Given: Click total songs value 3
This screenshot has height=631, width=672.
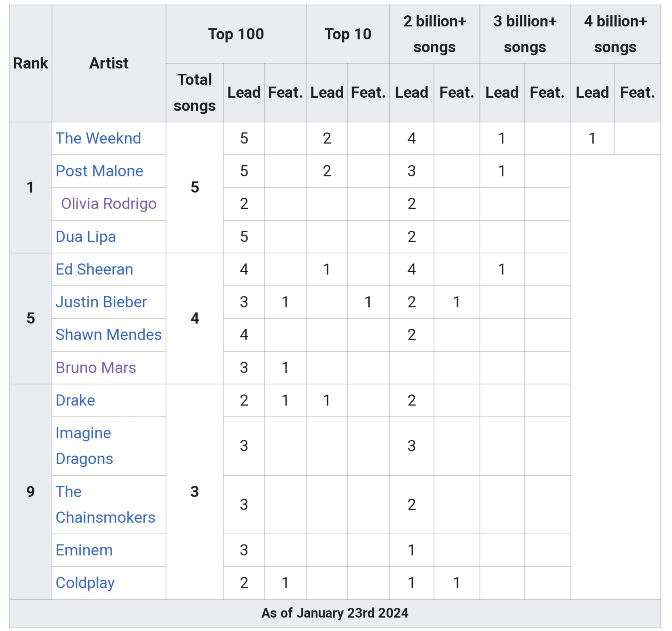Looking at the screenshot, I should [195, 492].
